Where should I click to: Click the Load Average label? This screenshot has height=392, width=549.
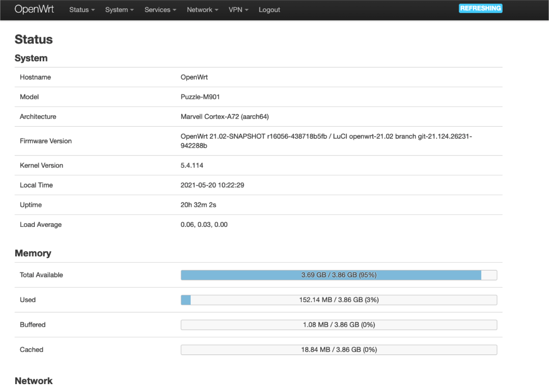click(x=41, y=225)
